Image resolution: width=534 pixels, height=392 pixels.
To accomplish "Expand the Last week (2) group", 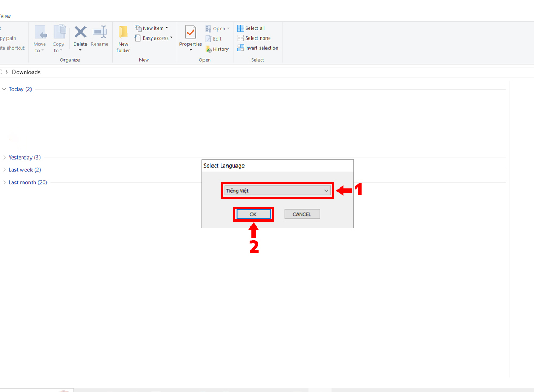I will [x=4, y=170].
